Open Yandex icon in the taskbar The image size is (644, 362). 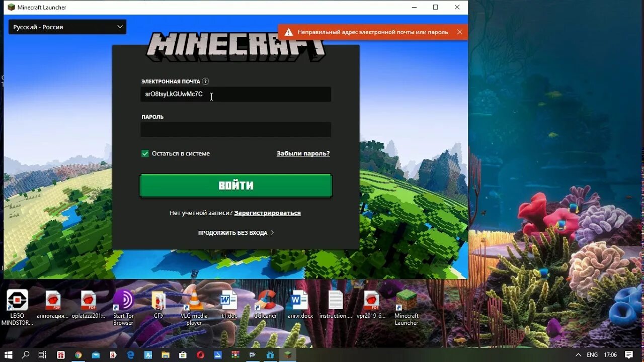pos(113,354)
